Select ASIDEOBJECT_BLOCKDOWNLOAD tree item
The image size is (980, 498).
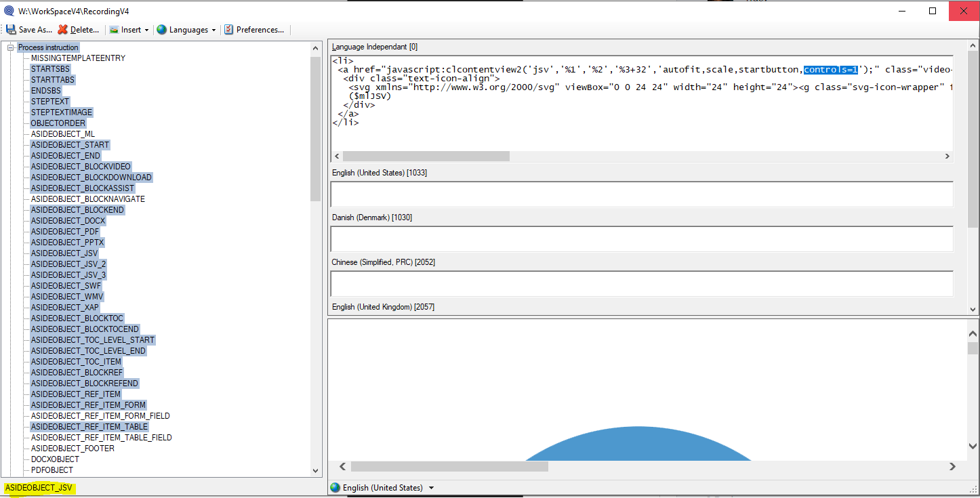pyautogui.click(x=91, y=178)
